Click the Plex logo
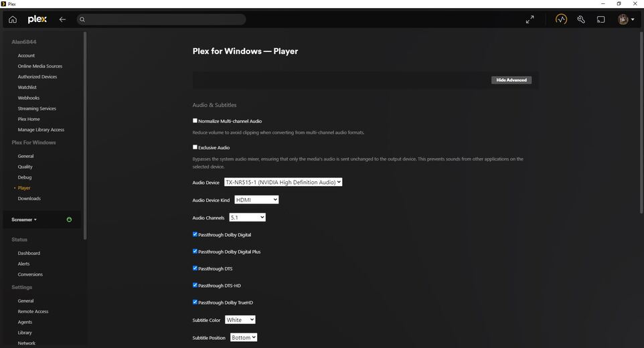Viewport: 644px width, 348px height. (37, 19)
